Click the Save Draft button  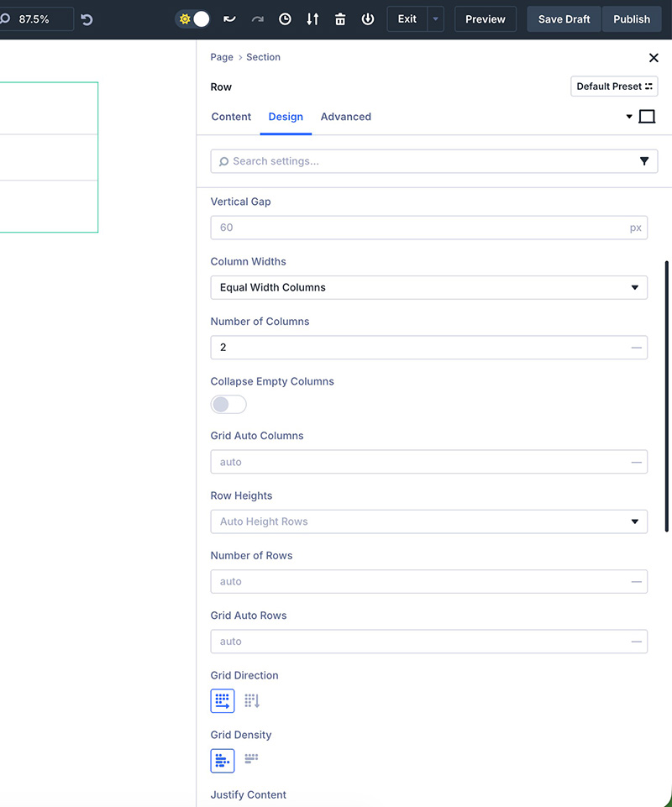pyautogui.click(x=564, y=18)
